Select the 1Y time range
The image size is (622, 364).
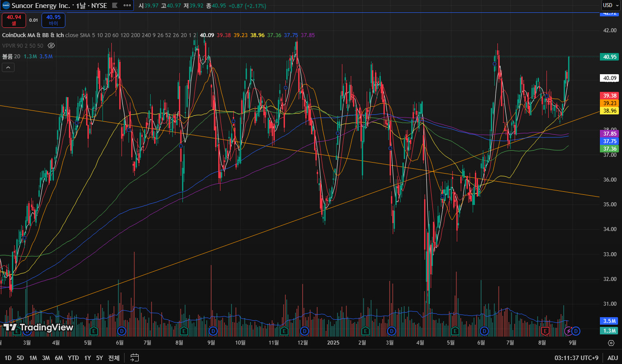click(87, 358)
